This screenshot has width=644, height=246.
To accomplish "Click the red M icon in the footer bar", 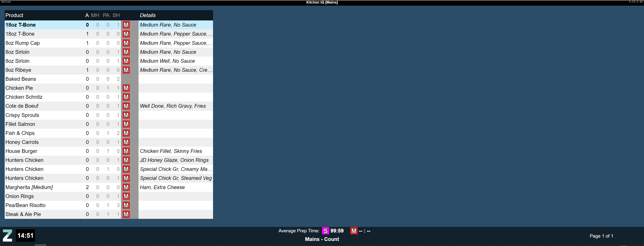I will [x=353, y=231].
